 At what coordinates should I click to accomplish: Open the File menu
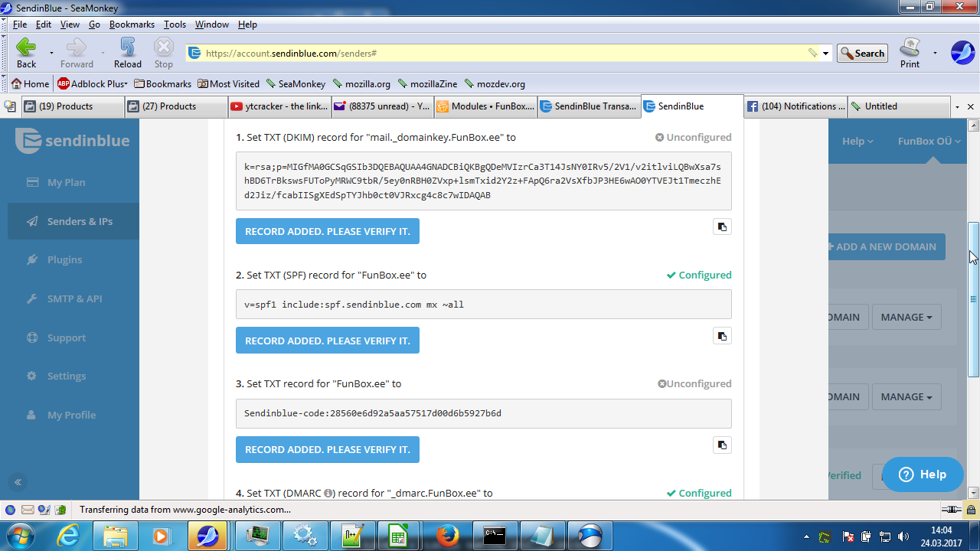point(20,24)
